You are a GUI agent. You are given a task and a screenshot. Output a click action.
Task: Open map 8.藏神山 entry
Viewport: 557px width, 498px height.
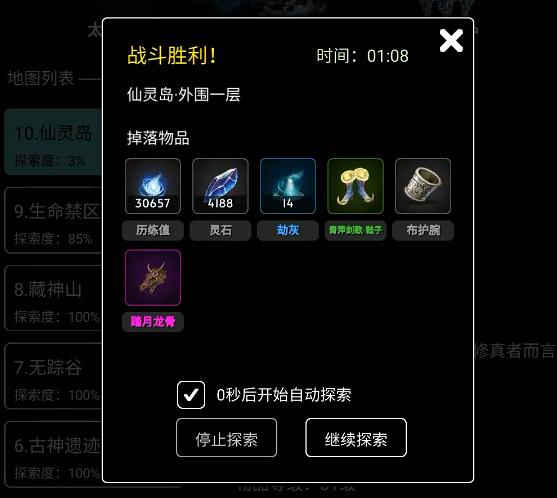[53, 298]
